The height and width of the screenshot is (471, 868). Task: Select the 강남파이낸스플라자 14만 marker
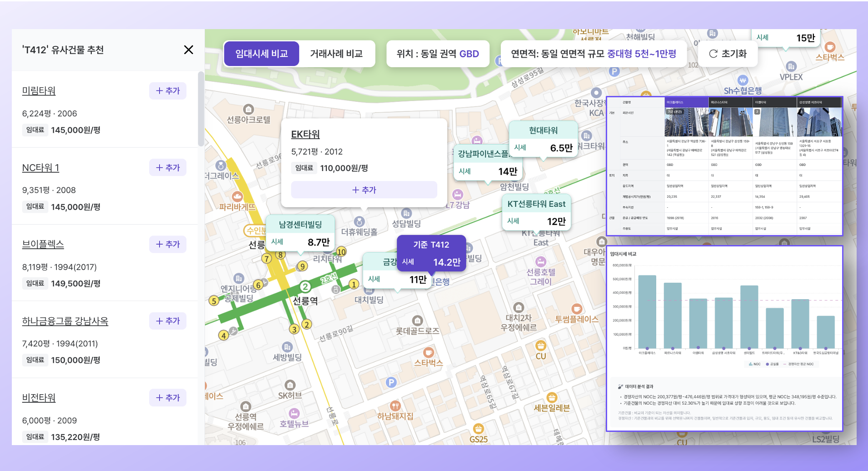[487, 162]
